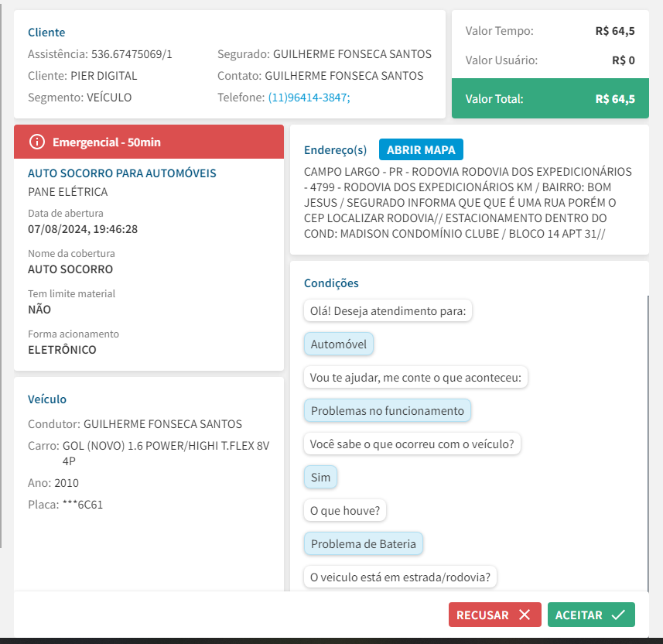The height and width of the screenshot is (644, 663).
Task: Click the red Emergencial - 50min banner
Action: [149, 142]
